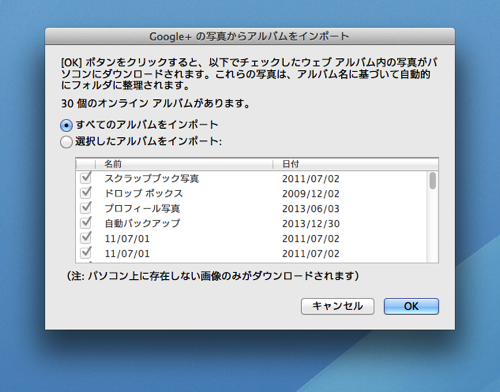The width and height of the screenshot is (500, 392).
Task: Click the OK button
Action: [411, 306]
